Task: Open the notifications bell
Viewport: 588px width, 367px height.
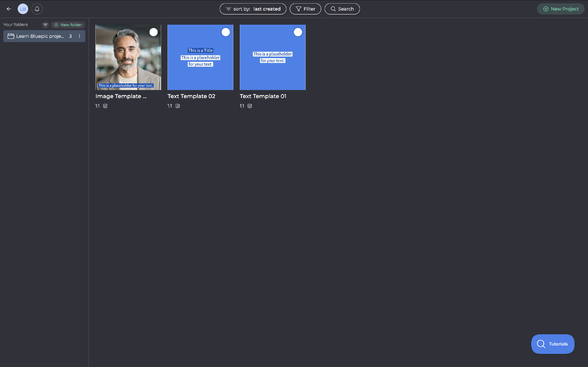Action: [x=37, y=9]
